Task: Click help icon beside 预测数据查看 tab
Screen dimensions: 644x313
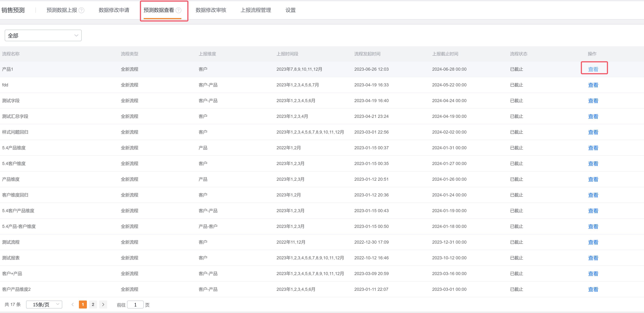Action: click(178, 10)
